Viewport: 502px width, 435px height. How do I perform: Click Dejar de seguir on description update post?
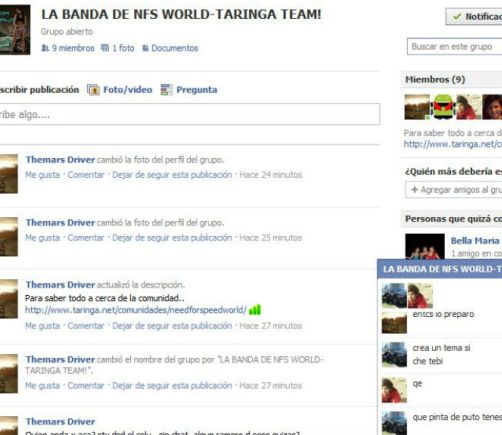172,326
